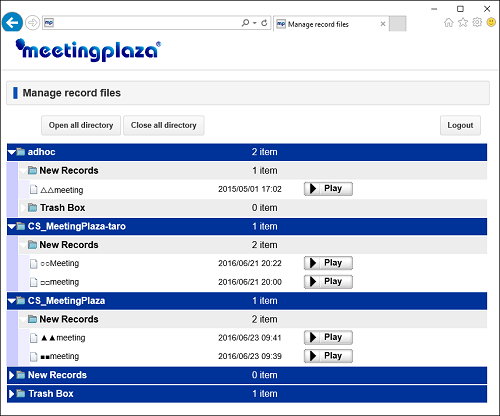Open browser home icon
The width and height of the screenshot is (500, 416).
(x=449, y=22)
